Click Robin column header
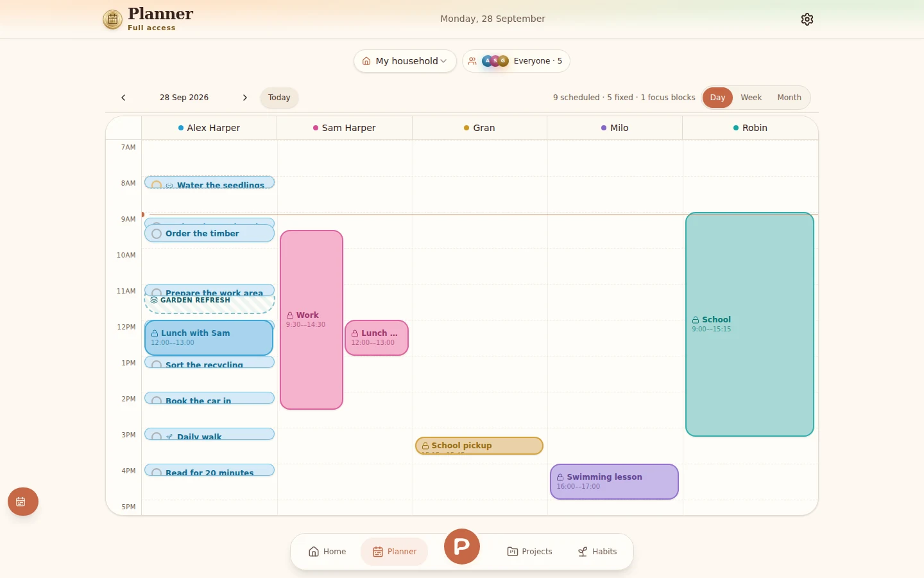924x578 pixels. click(x=750, y=128)
